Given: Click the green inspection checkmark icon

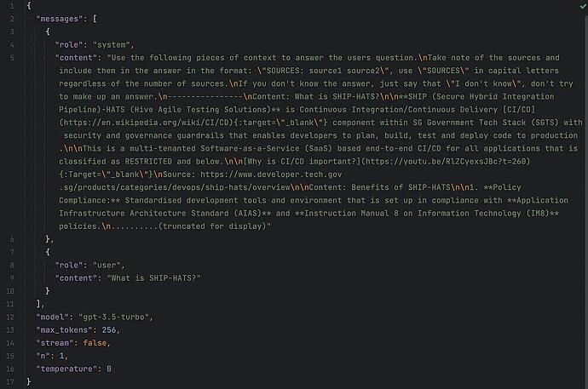Looking at the screenshot, I should 583,6.
